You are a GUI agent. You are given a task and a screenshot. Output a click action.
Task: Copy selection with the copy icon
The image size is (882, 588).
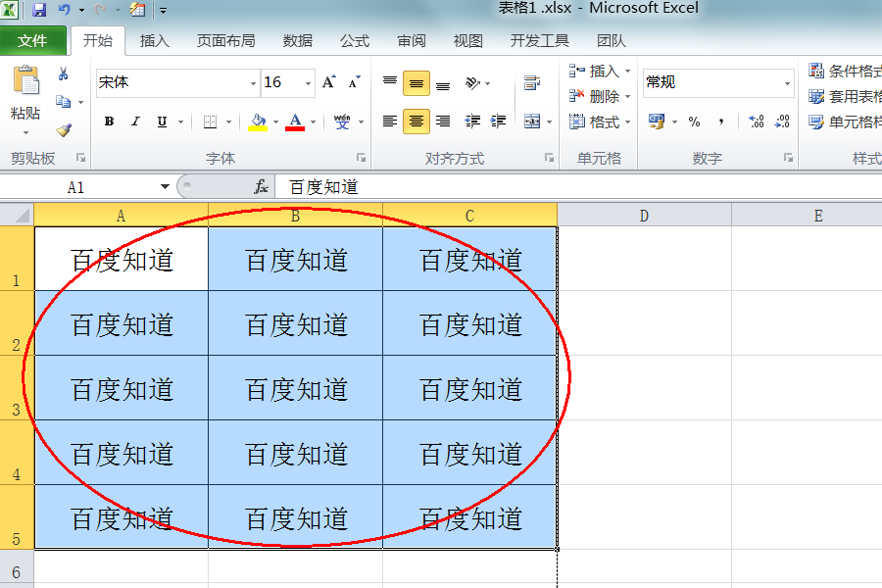(63, 102)
